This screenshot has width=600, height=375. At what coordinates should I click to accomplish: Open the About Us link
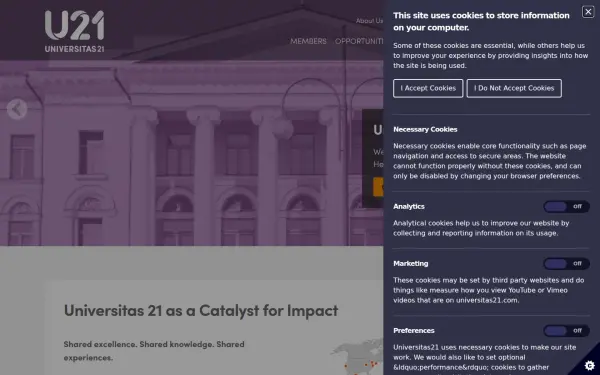click(369, 21)
